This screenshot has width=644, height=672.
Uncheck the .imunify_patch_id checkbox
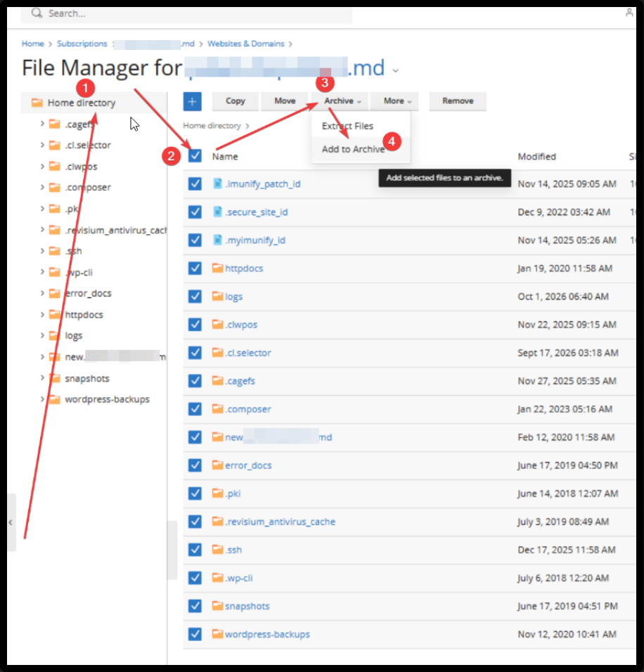(195, 184)
